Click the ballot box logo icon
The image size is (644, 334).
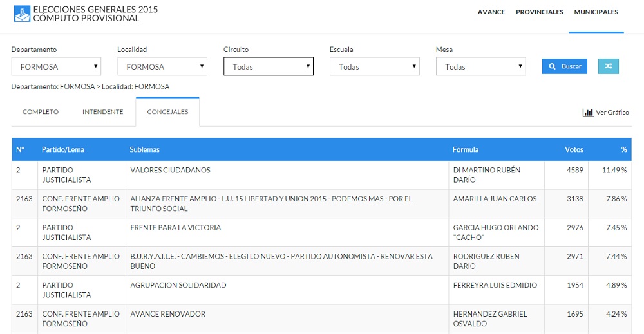click(x=22, y=14)
